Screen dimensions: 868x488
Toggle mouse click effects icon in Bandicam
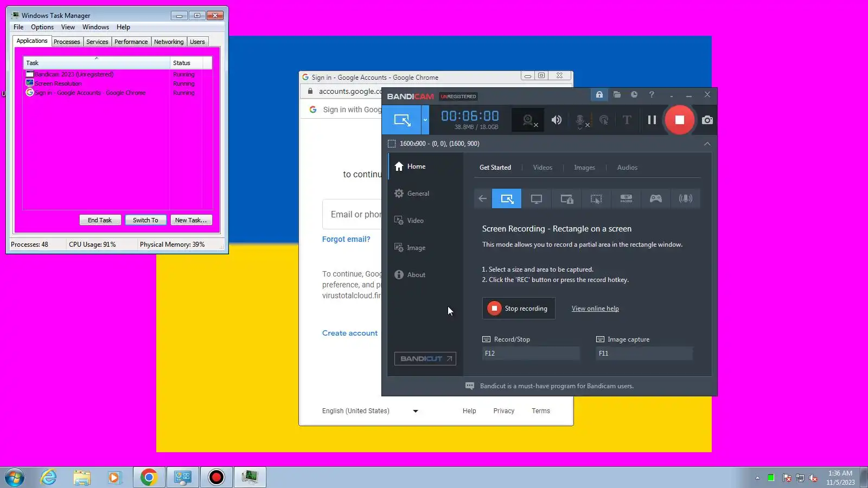[604, 120]
